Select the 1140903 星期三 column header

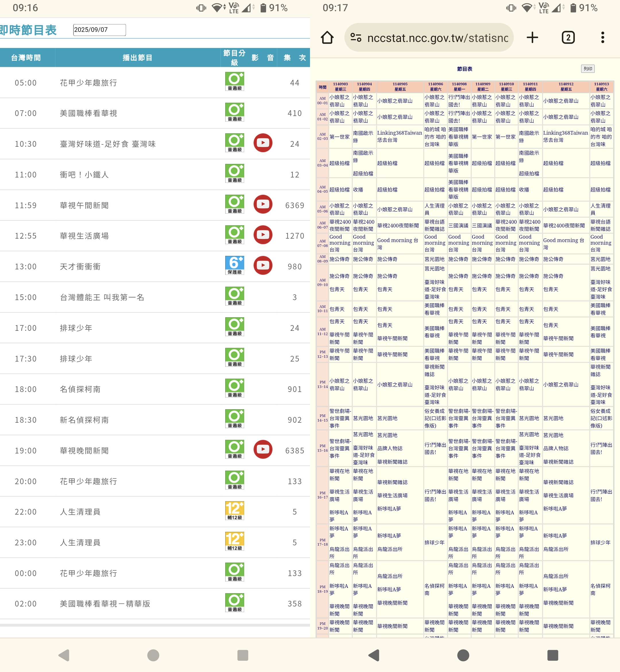coord(340,87)
